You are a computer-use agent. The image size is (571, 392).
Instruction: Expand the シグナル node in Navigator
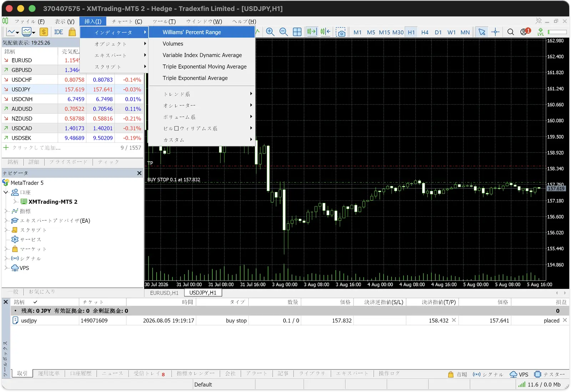click(6, 258)
